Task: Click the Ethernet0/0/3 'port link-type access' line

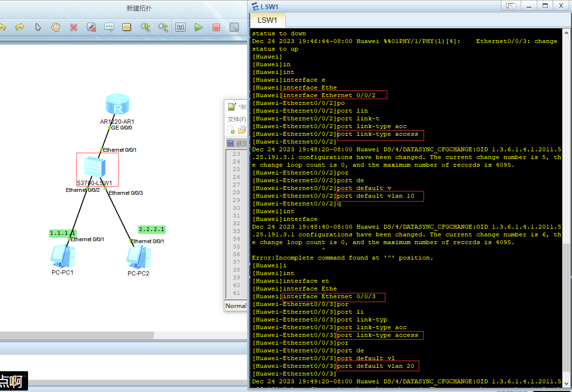Action: (378, 335)
